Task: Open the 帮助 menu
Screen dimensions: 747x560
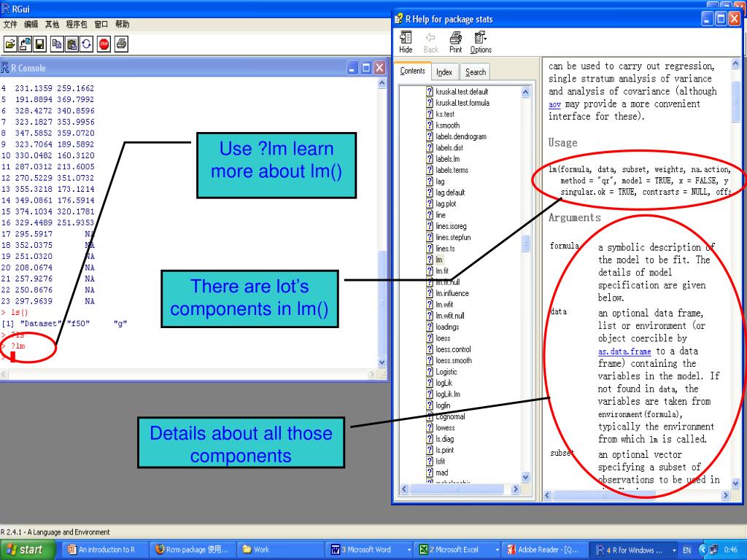Action: pos(122,24)
